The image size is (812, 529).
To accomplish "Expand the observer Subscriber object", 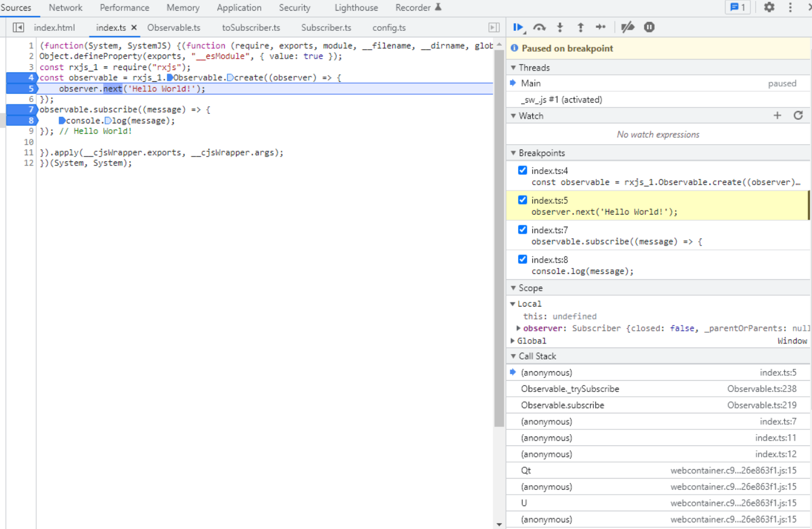I will (519, 328).
